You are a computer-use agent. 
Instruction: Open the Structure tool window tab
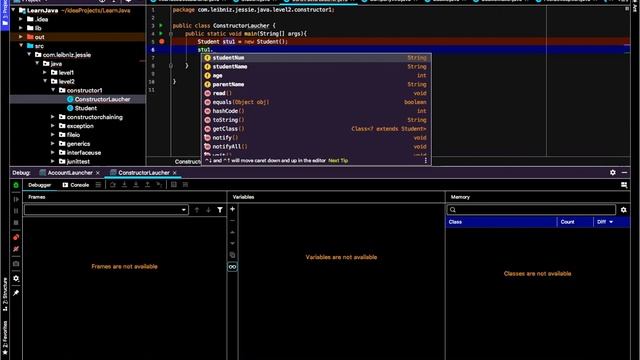click(x=5, y=294)
